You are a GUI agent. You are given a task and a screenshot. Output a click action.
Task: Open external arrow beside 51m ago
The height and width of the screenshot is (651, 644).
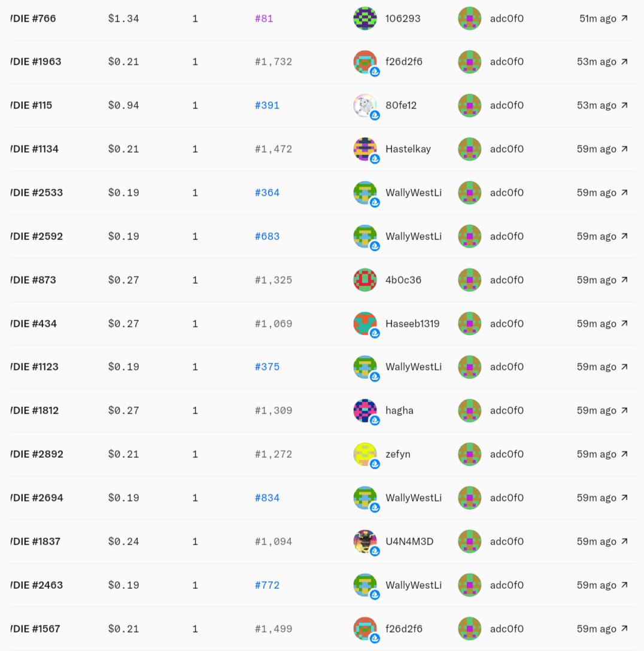[624, 19]
